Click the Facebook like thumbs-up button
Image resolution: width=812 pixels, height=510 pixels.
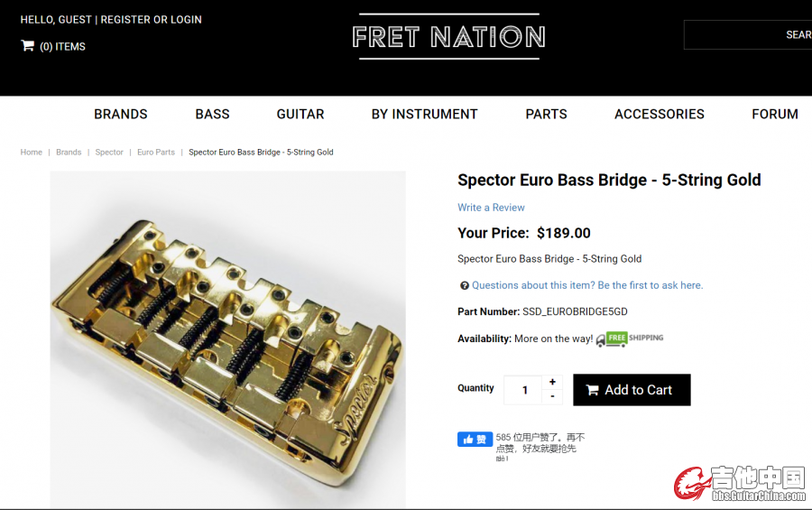475,440
